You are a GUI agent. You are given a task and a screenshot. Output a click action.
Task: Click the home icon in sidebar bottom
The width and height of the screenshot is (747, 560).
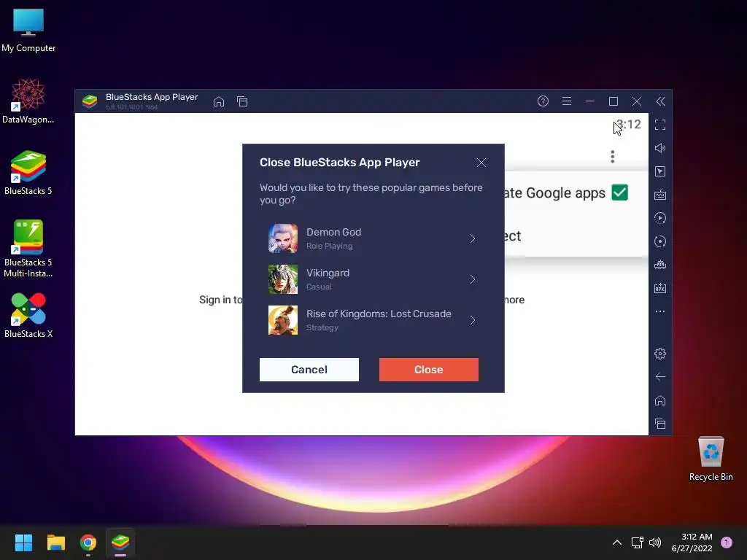pos(660,400)
